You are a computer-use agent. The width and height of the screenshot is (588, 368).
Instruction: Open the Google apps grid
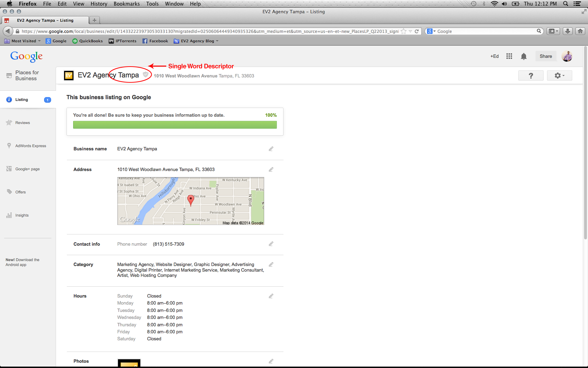click(x=509, y=56)
